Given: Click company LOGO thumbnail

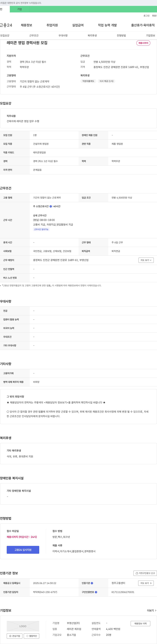Looking at the screenshot, I should [x=23, y=626].
